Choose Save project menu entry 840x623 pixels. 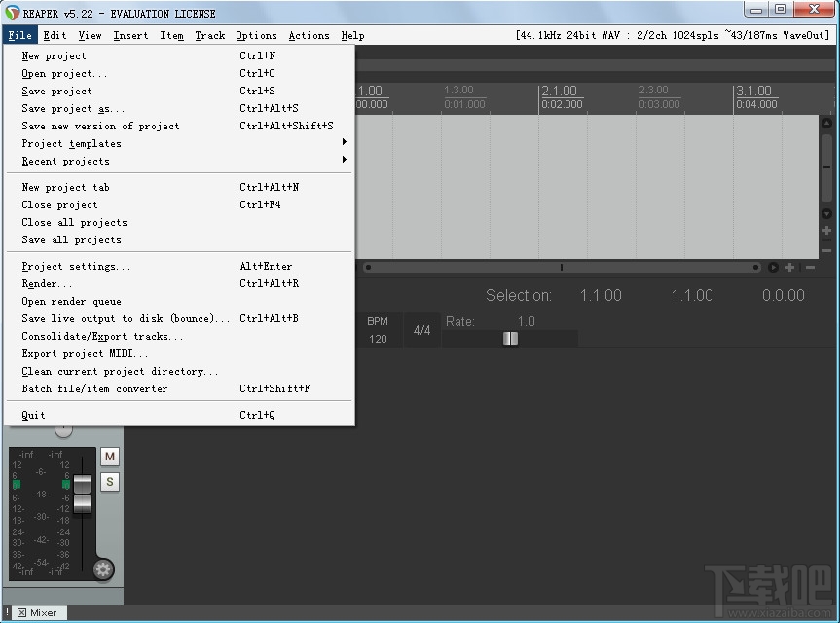click(x=179, y=92)
